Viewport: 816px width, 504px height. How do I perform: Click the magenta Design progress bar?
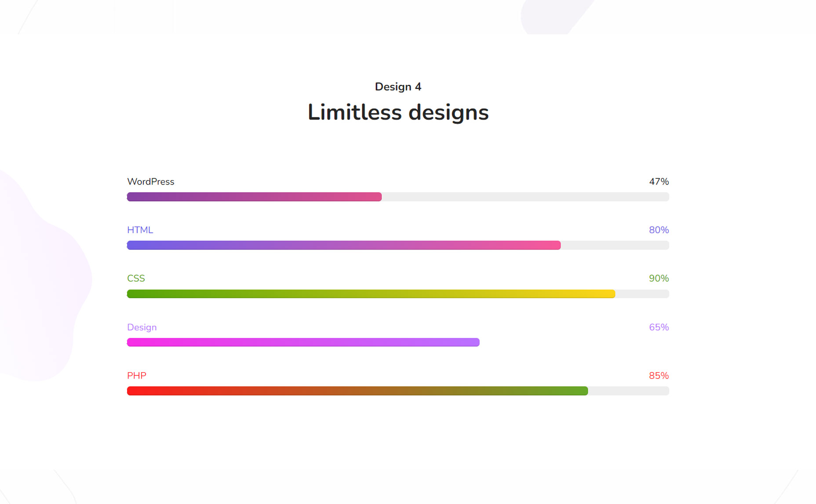[303, 342]
